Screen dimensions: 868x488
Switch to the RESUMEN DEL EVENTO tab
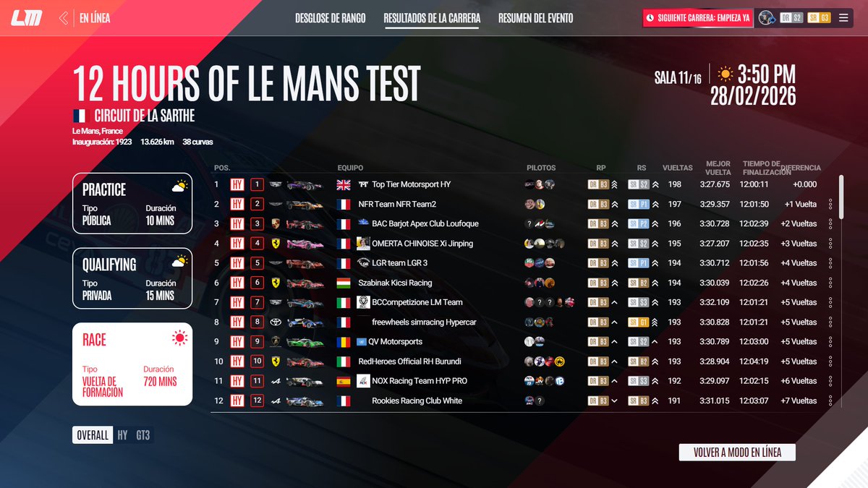[x=535, y=18]
